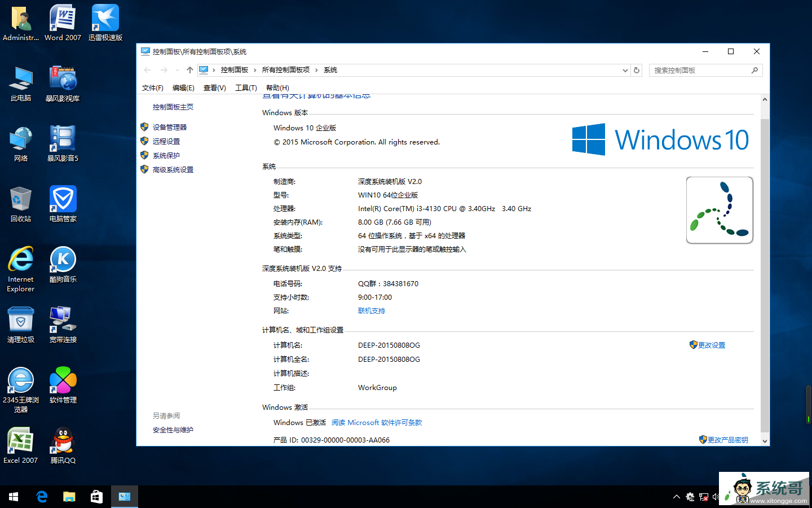Open the 工具(T) menu
The image size is (812, 508).
[246, 87]
